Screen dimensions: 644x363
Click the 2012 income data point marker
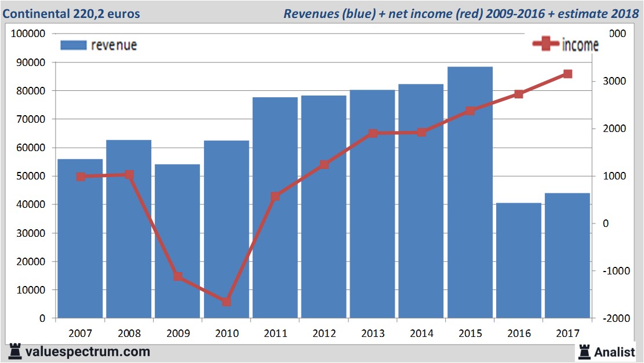(324, 165)
